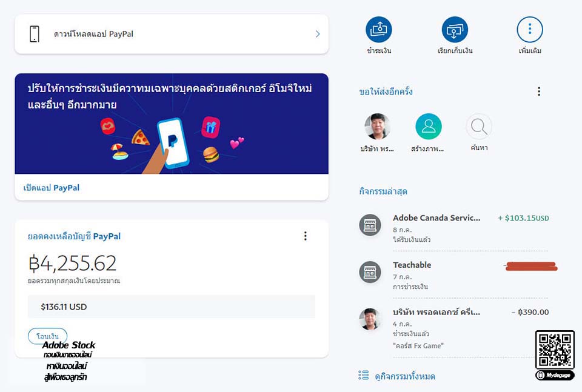Click the blue PayPal stickers promo banner image
This screenshot has width=582, height=392.
tap(172, 124)
